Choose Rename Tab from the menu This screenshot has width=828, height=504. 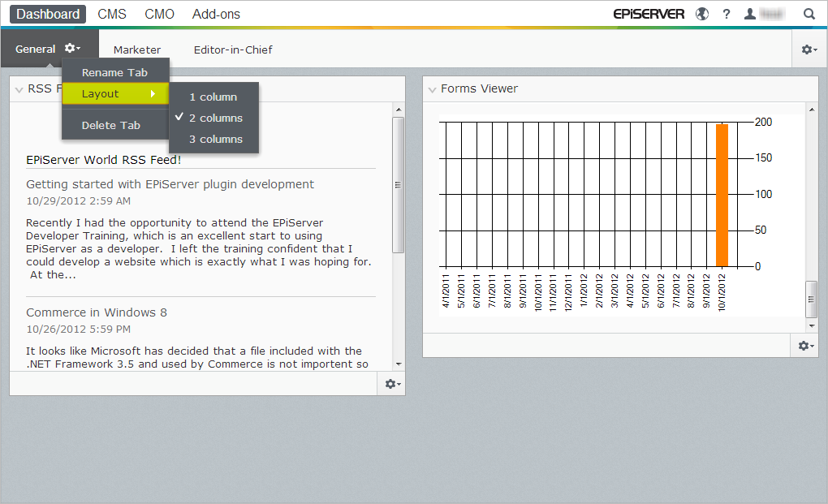(x=115, y=73)
